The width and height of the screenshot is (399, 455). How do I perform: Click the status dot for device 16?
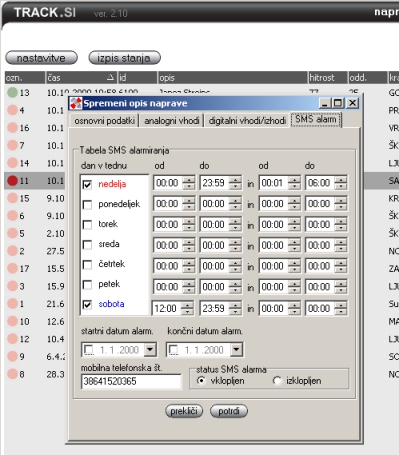(12, 128)
